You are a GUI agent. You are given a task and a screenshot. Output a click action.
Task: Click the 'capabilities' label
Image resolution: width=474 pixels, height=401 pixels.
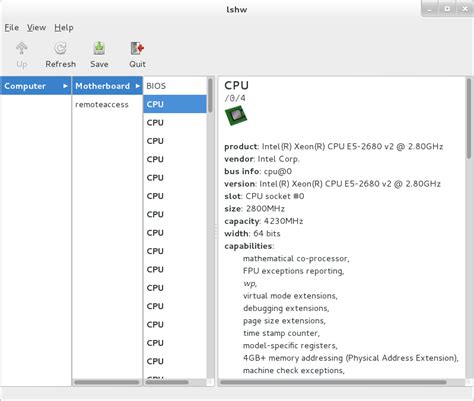tap(249, 246)
